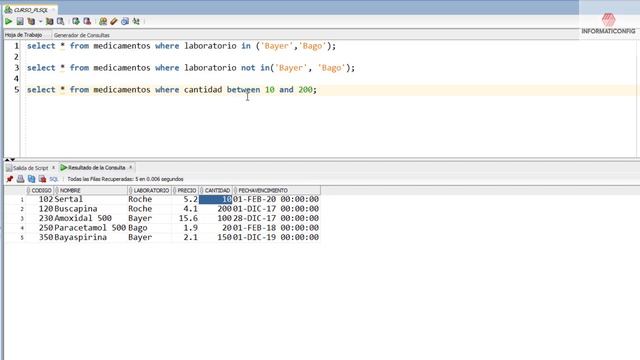The height and width of the screenshot is (360, 640).
Task: Open the SQL History clock icon
Action: (125, 21)
